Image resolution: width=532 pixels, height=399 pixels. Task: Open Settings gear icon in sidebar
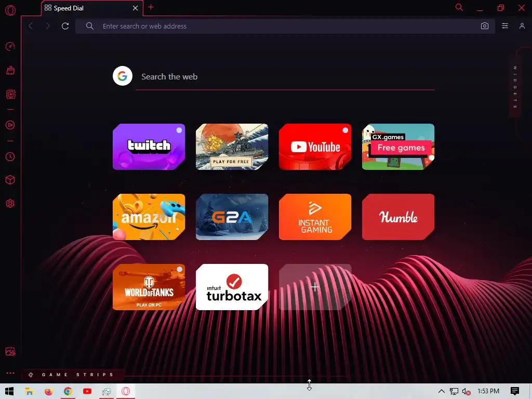10,203
